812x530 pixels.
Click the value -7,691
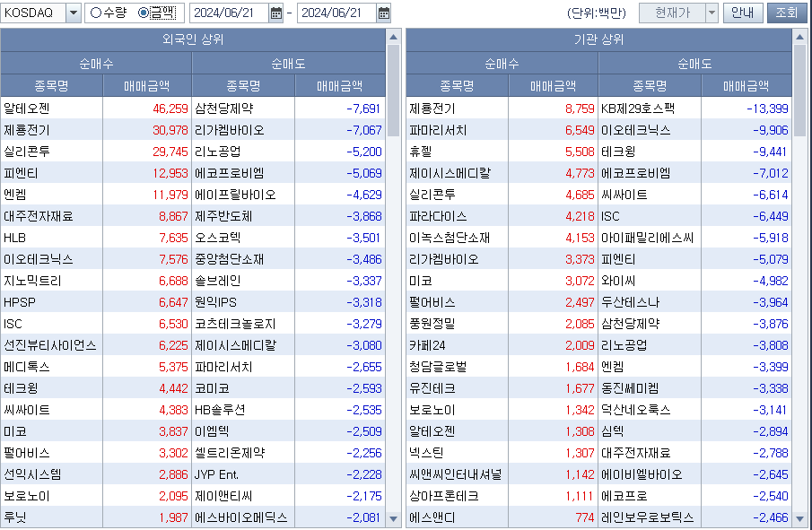click(x=363, y=109)
